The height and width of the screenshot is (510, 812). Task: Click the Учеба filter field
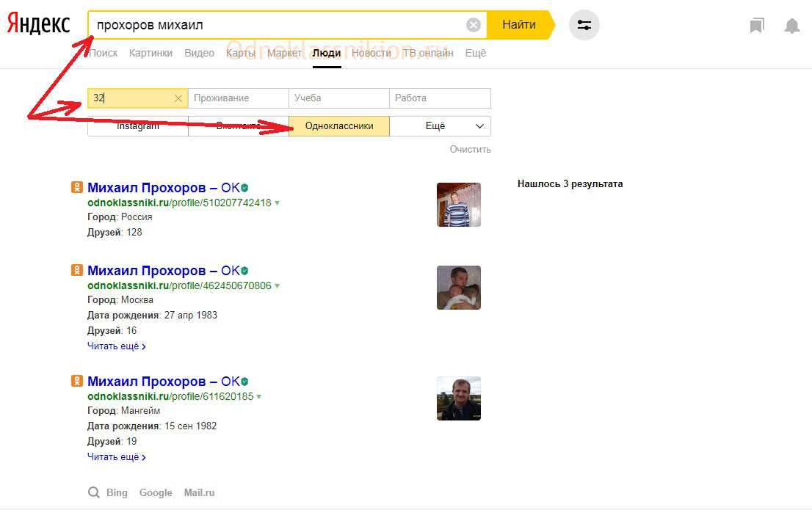click(x=338, y=98)
